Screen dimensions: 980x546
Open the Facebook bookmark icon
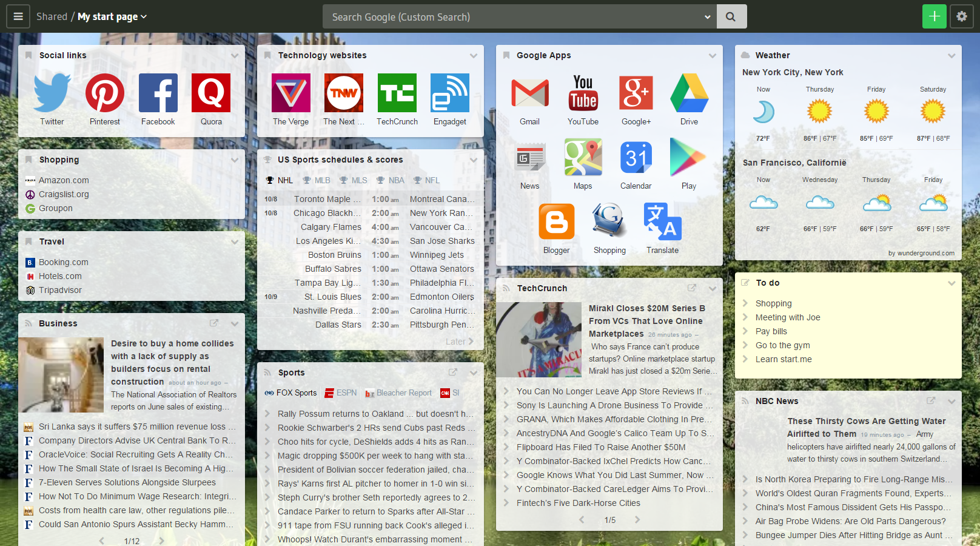[158, 93]
